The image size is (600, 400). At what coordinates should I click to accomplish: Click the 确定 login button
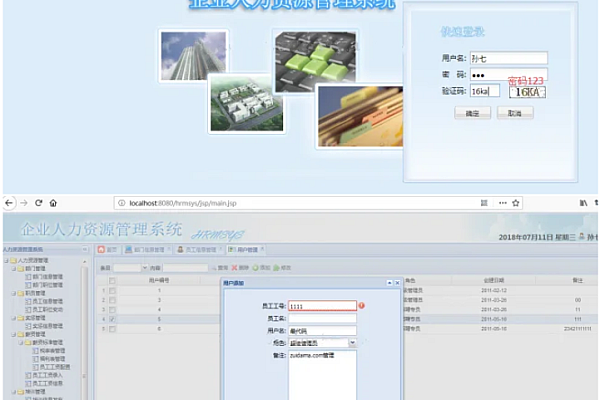pyautogui.click(x=473, y=113)
